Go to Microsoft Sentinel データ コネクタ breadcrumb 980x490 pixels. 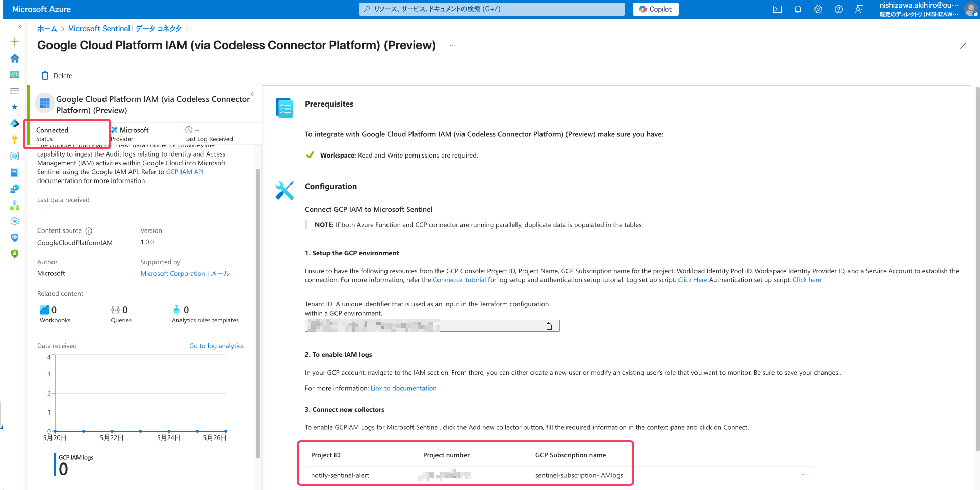125,29
